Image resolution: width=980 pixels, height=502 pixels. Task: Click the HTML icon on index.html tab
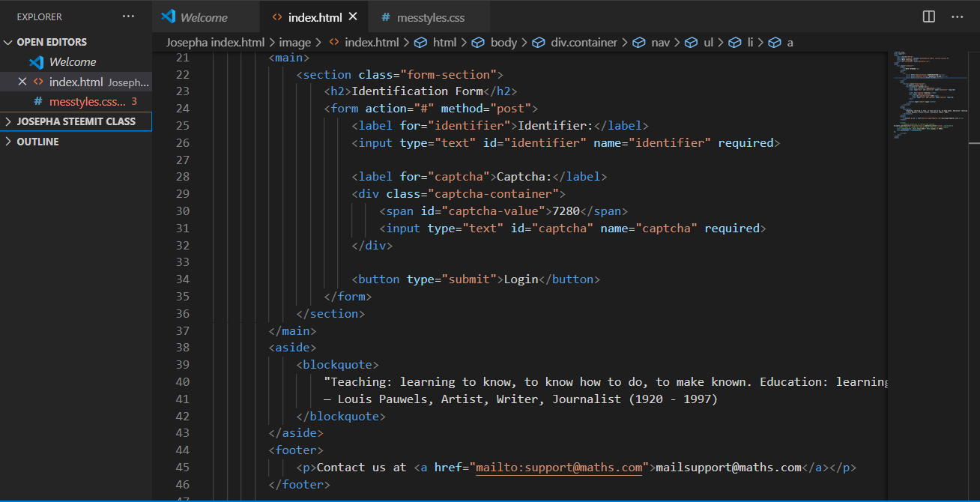(x=277, y=16)
